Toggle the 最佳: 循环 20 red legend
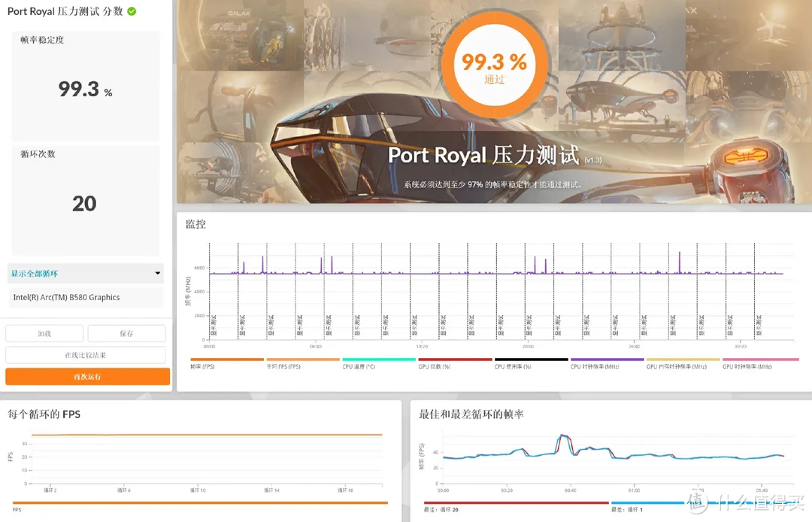 [517, 506]
